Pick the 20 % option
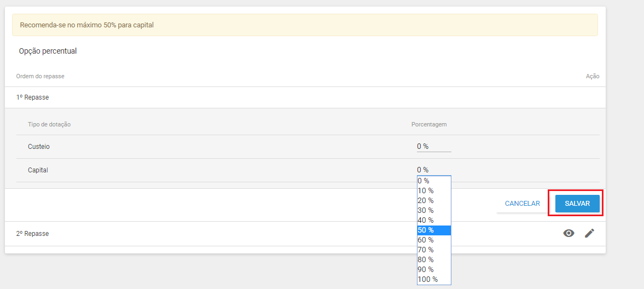Viewport: 644px width, 289px height. coord(434,201)
